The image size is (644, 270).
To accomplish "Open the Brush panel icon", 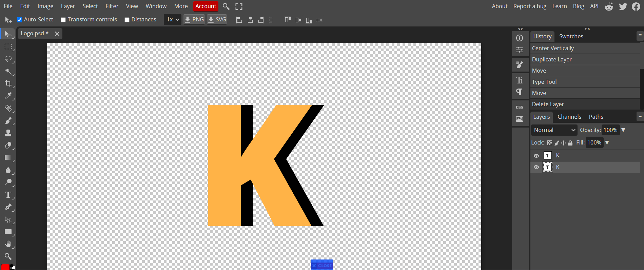I will (x=520, y=64).
